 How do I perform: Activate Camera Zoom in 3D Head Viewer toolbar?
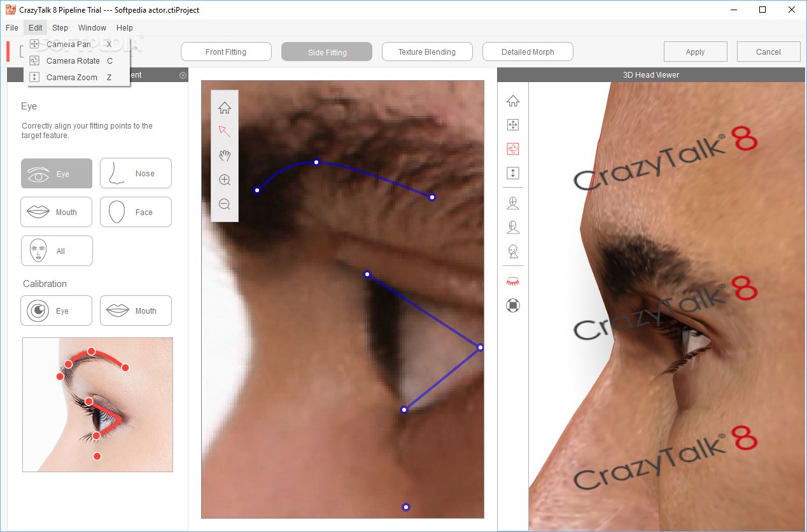pos(513,173)
